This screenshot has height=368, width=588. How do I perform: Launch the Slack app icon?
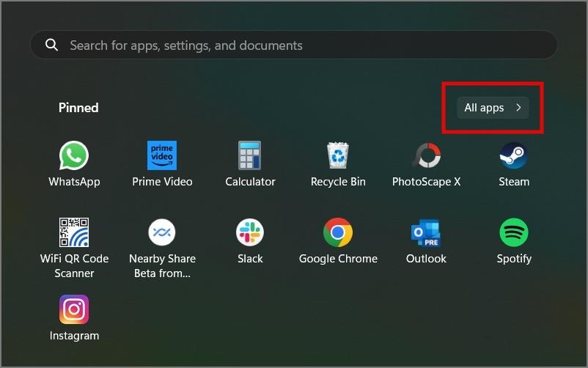click(250, 232)
